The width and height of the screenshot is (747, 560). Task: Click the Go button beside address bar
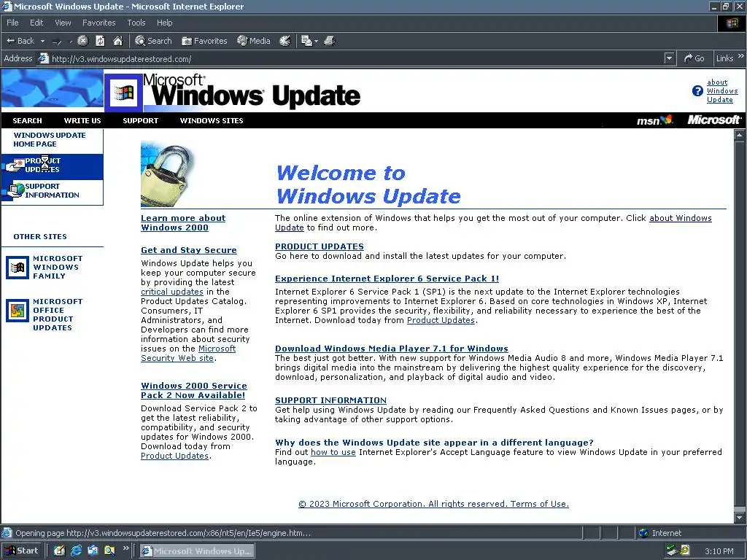click(x=694, y=58)
